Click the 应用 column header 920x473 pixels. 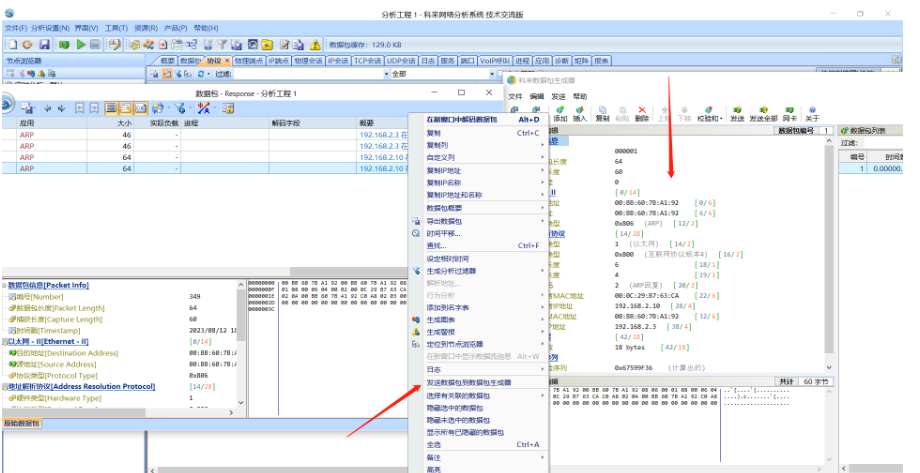tap(52, 123)
